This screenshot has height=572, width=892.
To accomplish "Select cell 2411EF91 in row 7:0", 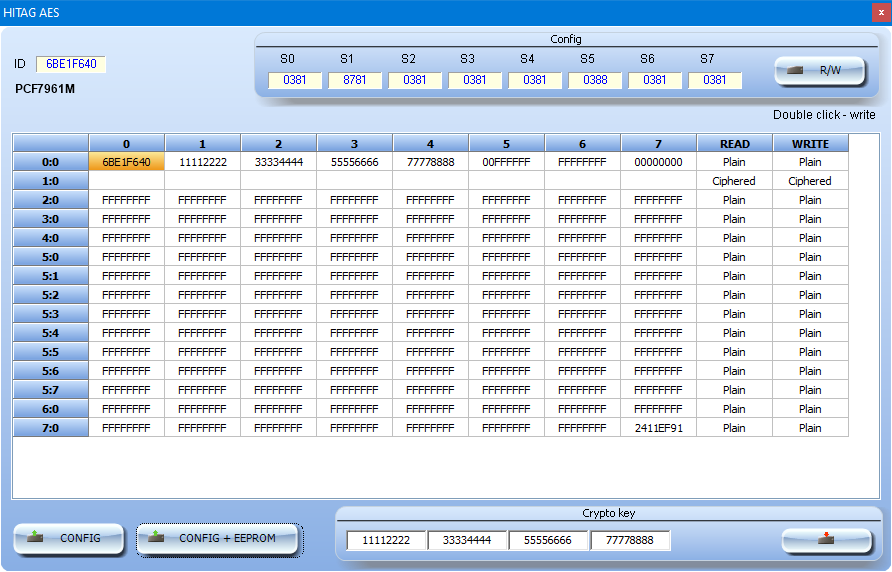I will (x=658, y=428).
